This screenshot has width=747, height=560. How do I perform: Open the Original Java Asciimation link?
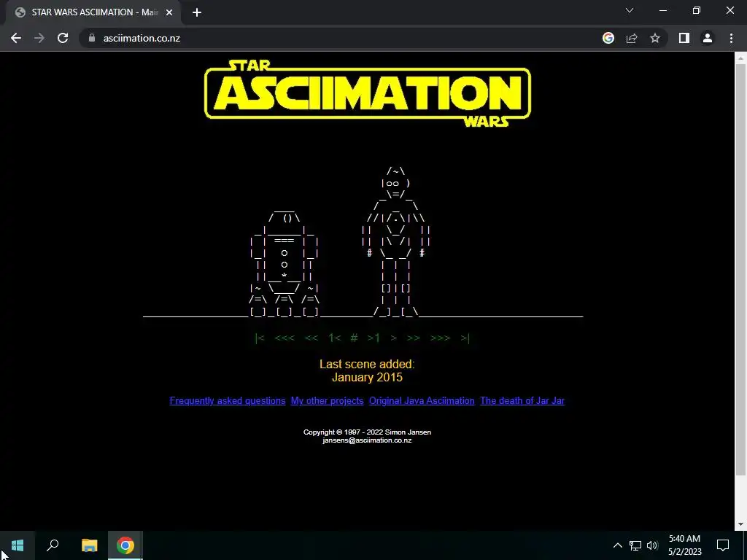(422, 401)
